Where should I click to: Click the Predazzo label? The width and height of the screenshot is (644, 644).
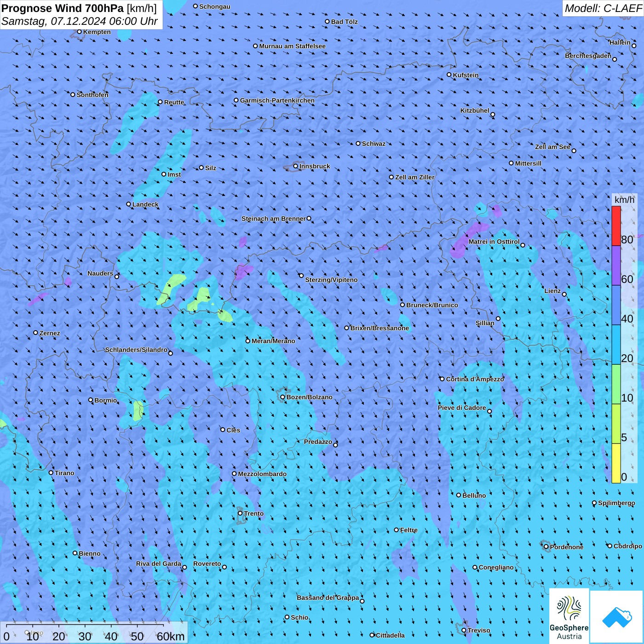click(318, 442)
